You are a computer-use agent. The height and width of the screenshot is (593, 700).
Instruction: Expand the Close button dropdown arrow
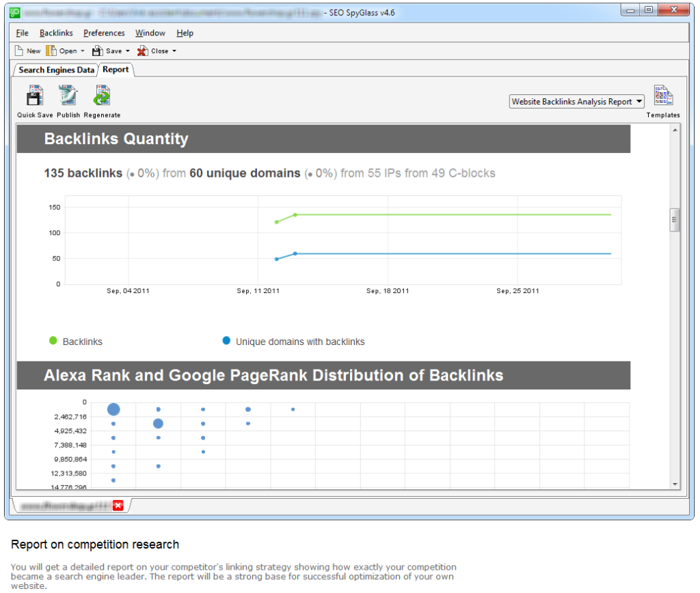tap(174, 51)
